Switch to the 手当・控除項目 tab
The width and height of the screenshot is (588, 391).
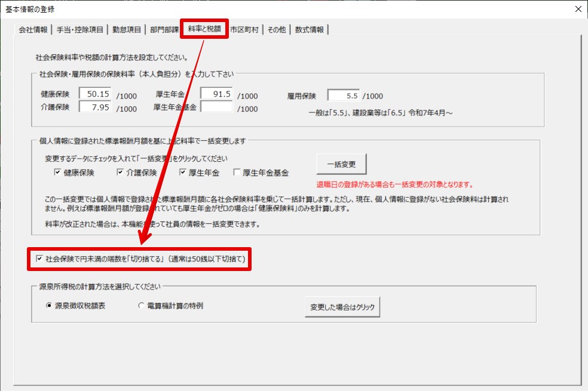coord(79,29)
